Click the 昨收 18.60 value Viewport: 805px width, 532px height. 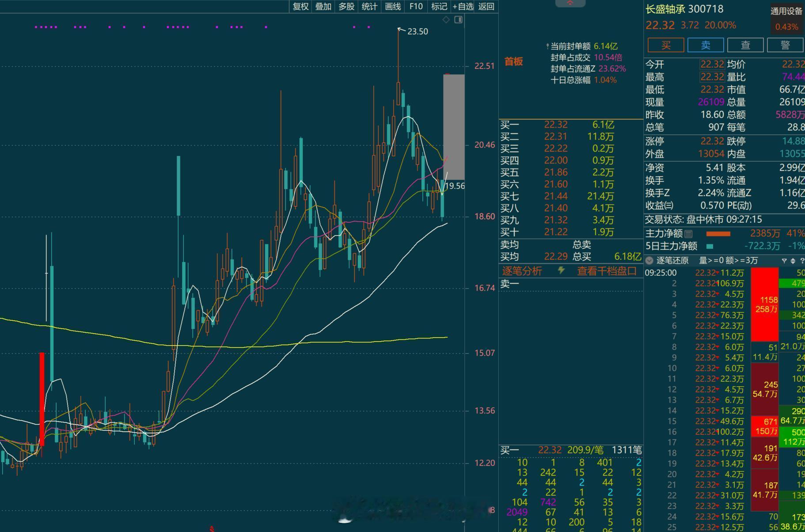pos(712,115)
